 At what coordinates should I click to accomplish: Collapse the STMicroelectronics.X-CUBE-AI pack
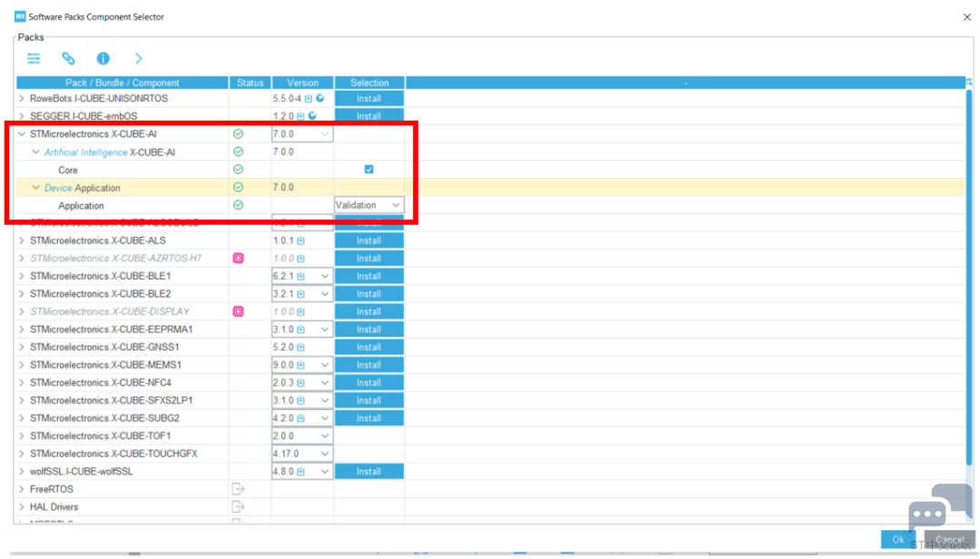(22, 133)
